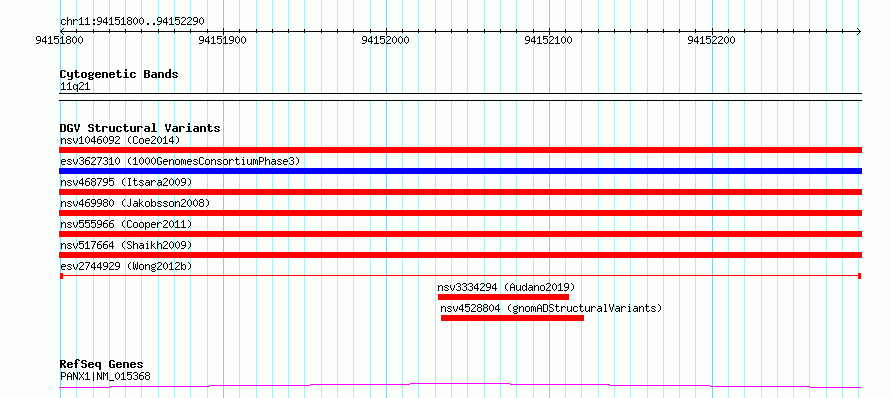Viewport: 890px width, 398px height.
Task: Click nsv4528804 (gnomADStructuralVariants) label
Action: point(552,309)
